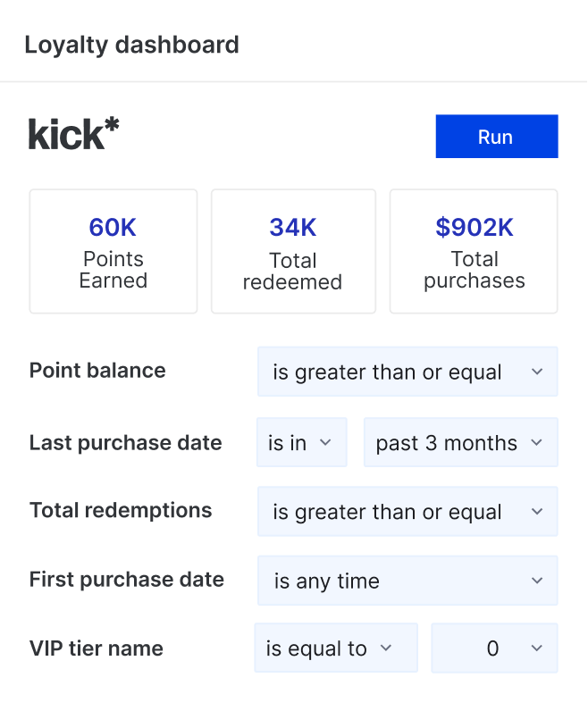Screen dimensions: 588x711
Task: Open the Total redemptions condition dropdown
Action: tap(407, 512)
